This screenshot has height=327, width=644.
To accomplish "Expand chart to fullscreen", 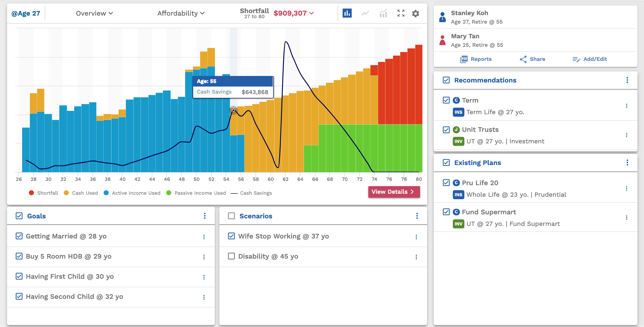I will click(401, 13).
